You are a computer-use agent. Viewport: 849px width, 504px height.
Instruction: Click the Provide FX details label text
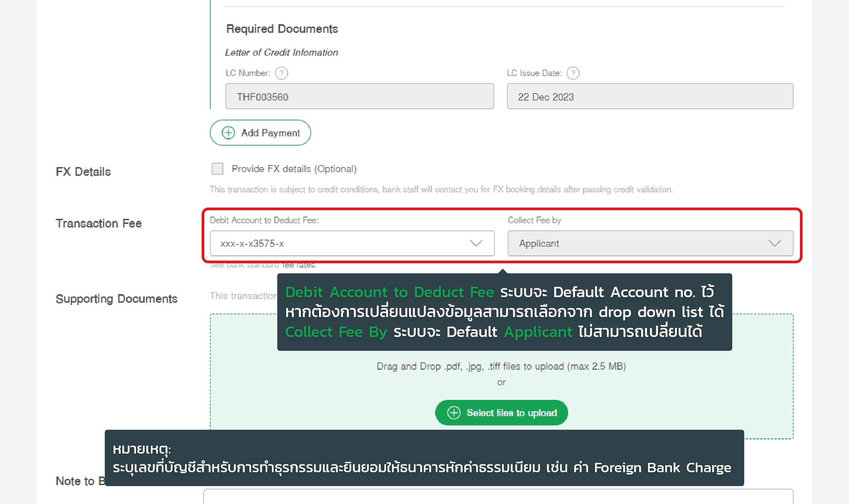point(294,169)
